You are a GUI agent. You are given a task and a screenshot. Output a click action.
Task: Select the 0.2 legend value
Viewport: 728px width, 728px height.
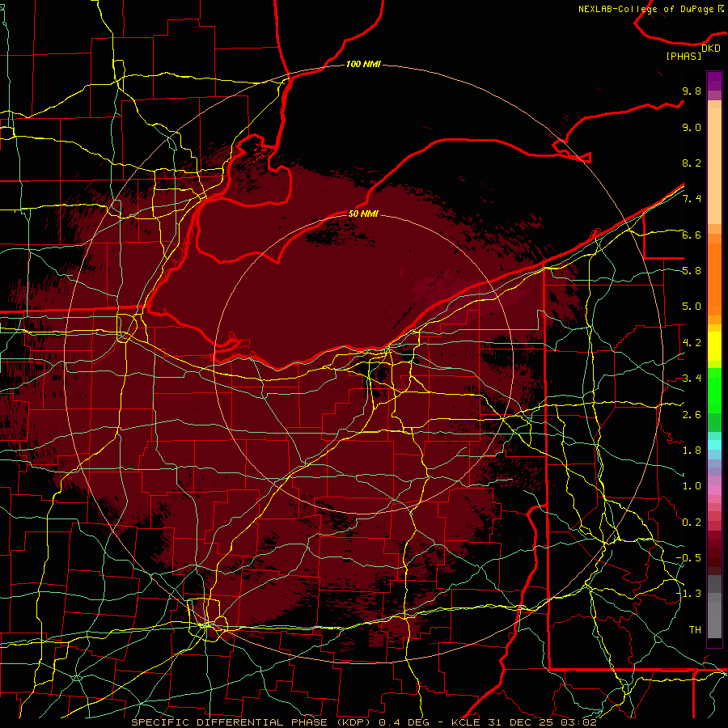[692, 523]
